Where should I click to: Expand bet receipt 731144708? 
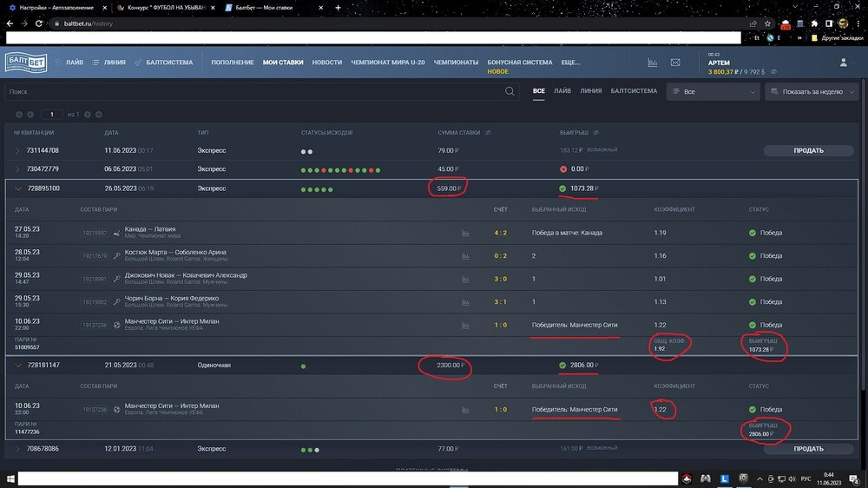[x=17, y=150]
